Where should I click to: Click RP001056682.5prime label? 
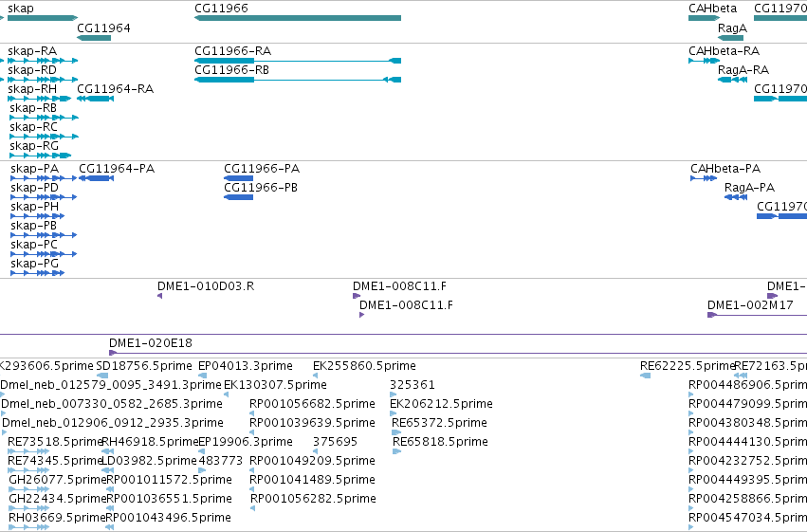click(312, 404)
